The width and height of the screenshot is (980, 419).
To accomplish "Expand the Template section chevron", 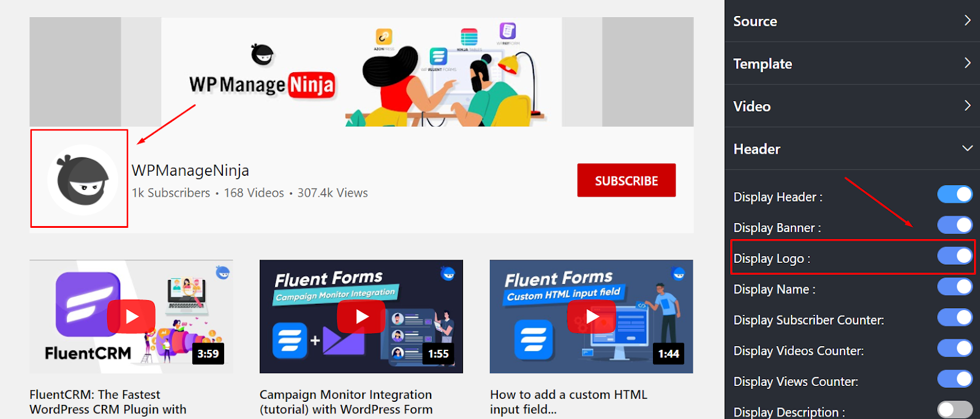I will point(967,62).
